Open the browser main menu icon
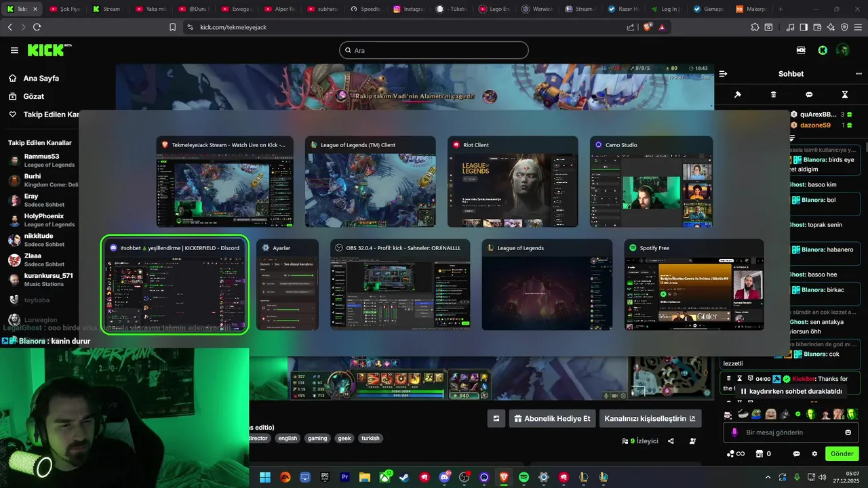Image resolution: width=868 pixels, height=488 pixels. [x=857, y=27]
